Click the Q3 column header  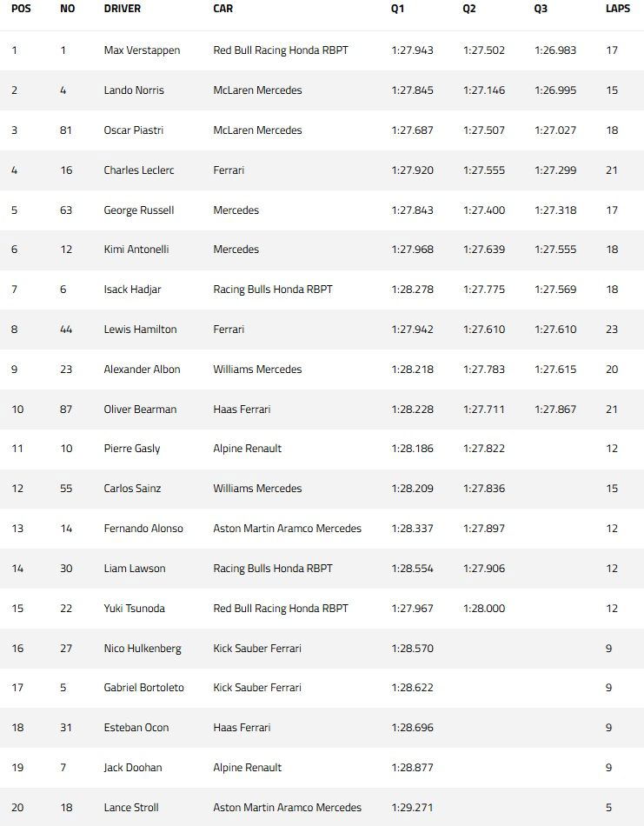click(x=541, y=9)
